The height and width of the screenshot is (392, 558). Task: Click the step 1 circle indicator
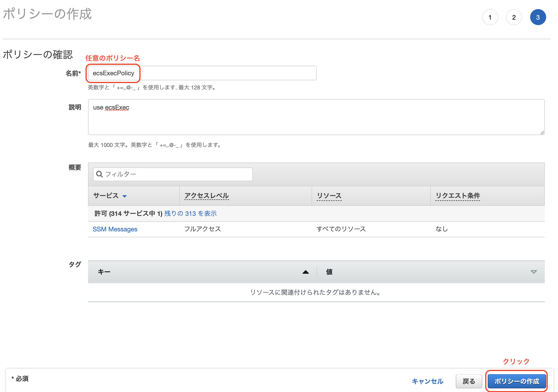[490, 18]
